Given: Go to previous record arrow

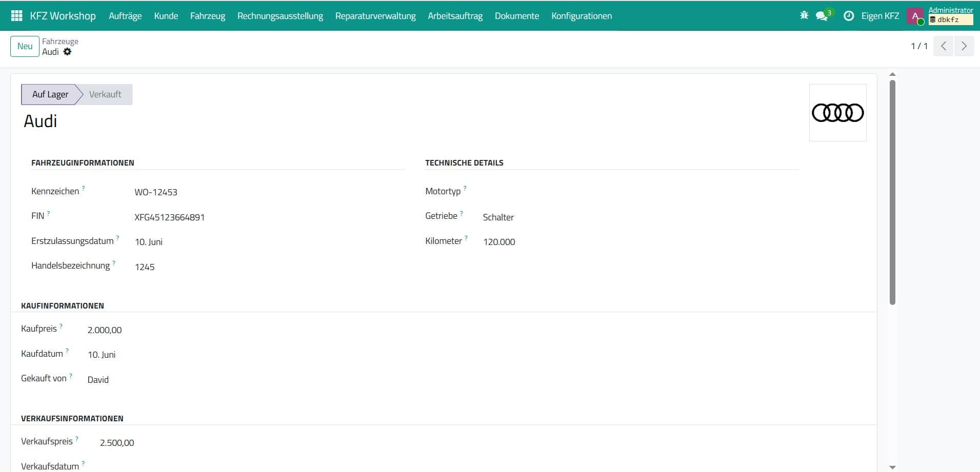Looking at the screenshot, I should point(944,46).
